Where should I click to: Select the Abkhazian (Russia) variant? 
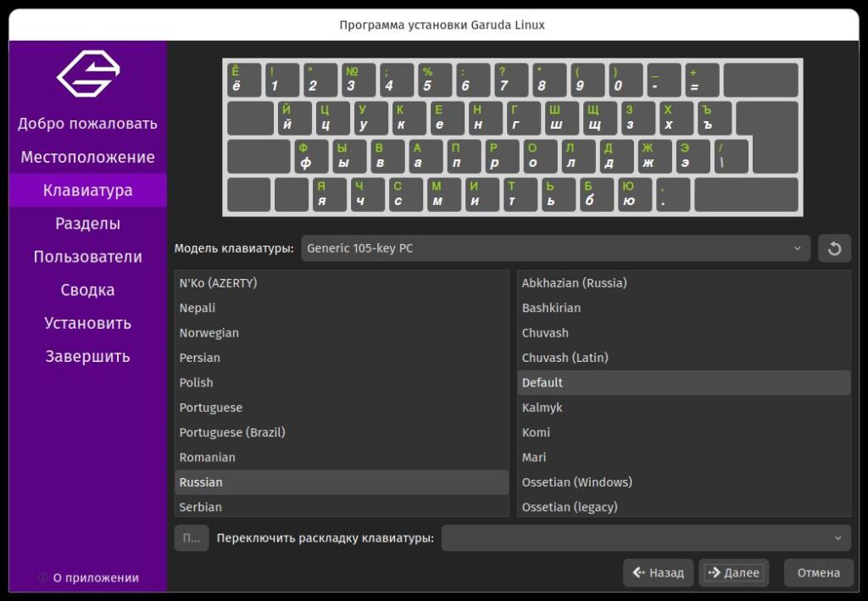click(684, 283)
